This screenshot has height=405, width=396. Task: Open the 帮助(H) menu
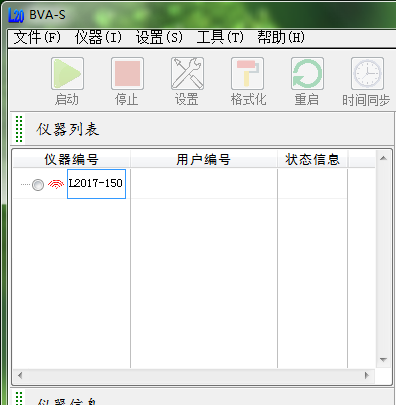(x=281, y=37)
